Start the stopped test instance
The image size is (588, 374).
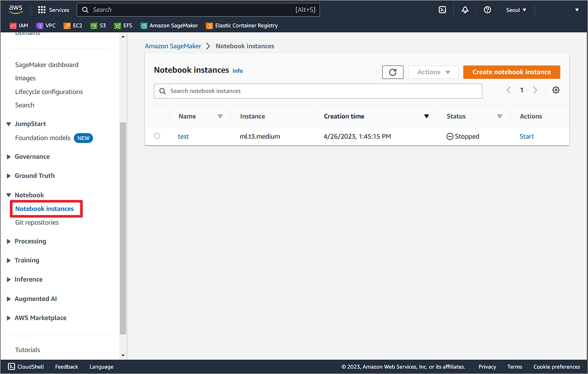[526, 136]
